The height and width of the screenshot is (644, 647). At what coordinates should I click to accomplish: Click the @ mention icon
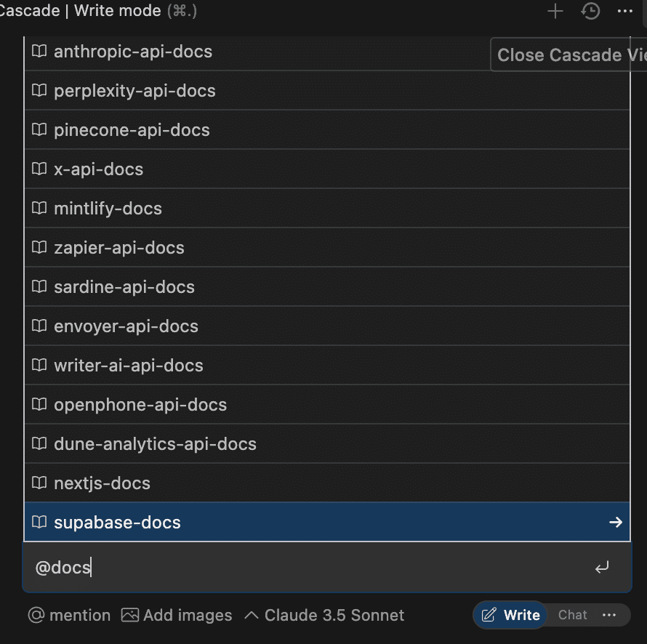(36, 615)
